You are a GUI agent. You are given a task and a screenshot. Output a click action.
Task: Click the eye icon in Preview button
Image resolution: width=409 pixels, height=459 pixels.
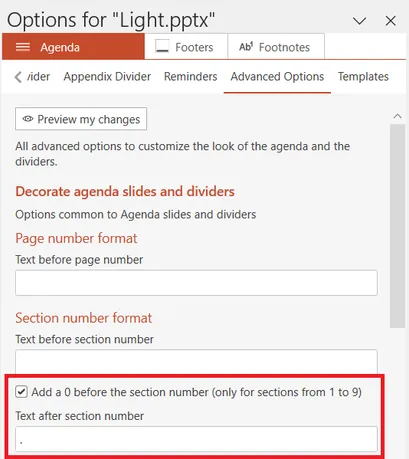28,119
